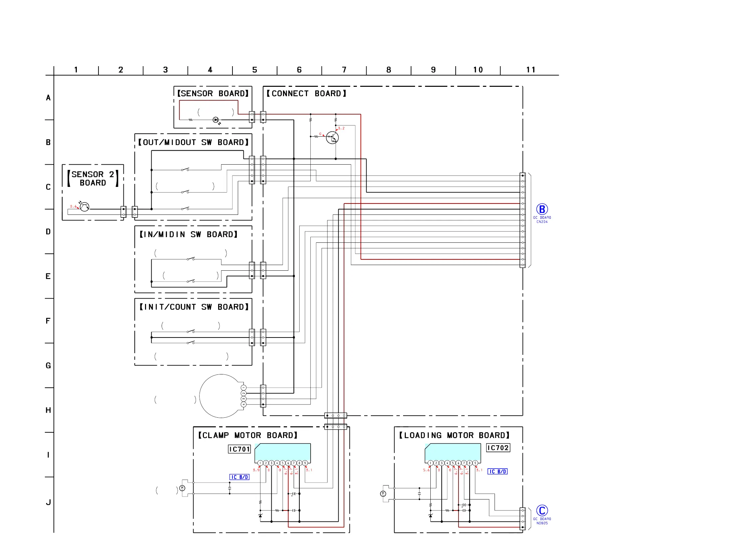Click the GC BOARD CN204 reference text
Viewport: 745px width, 560px height.
click(x=541, y=220)
